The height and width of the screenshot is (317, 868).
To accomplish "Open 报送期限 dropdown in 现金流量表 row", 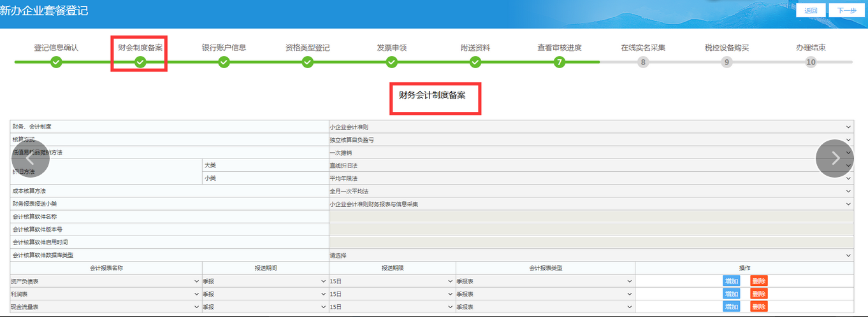I will click(393, 306).
